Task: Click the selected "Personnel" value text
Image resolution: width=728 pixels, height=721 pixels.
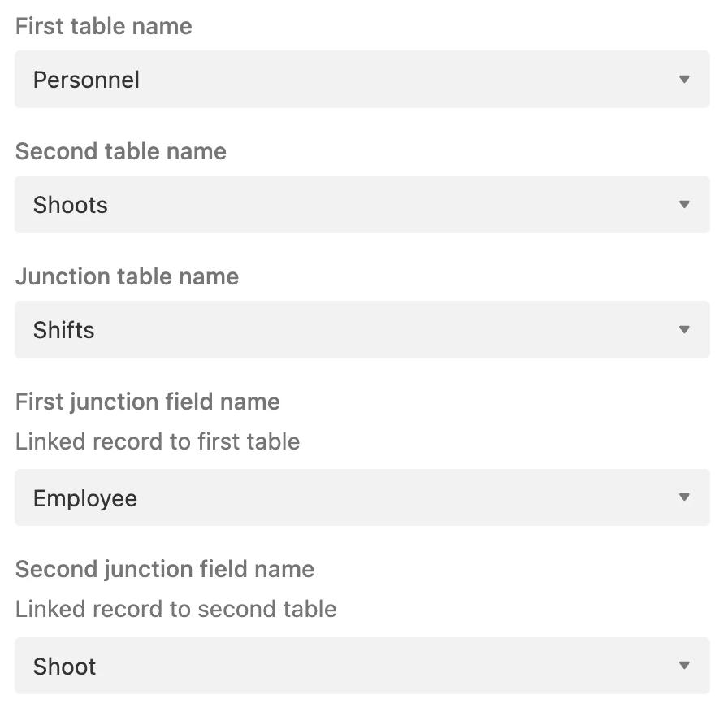Action: tap(86, 80)
